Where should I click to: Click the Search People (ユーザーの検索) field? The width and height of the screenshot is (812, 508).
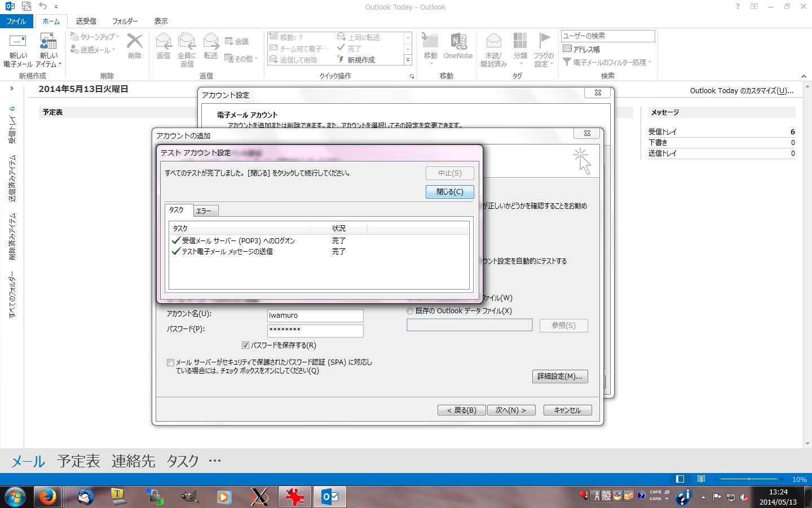pos(608,36)
